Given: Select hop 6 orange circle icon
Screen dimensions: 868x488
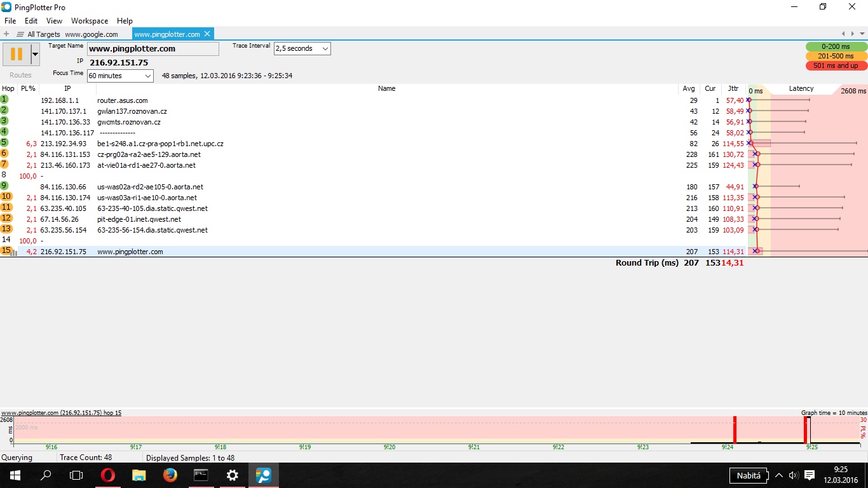Looking at the screenshot, I should (4, 154).
